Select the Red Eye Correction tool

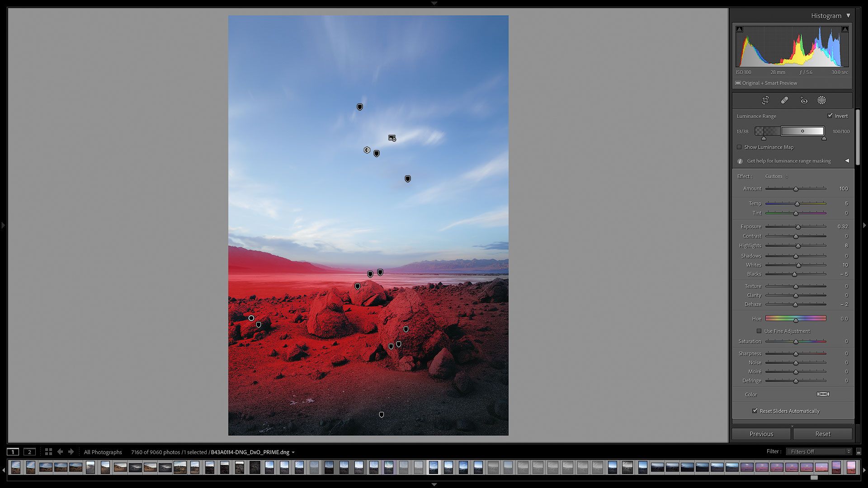pyautogui.click(x=803, y=100)
